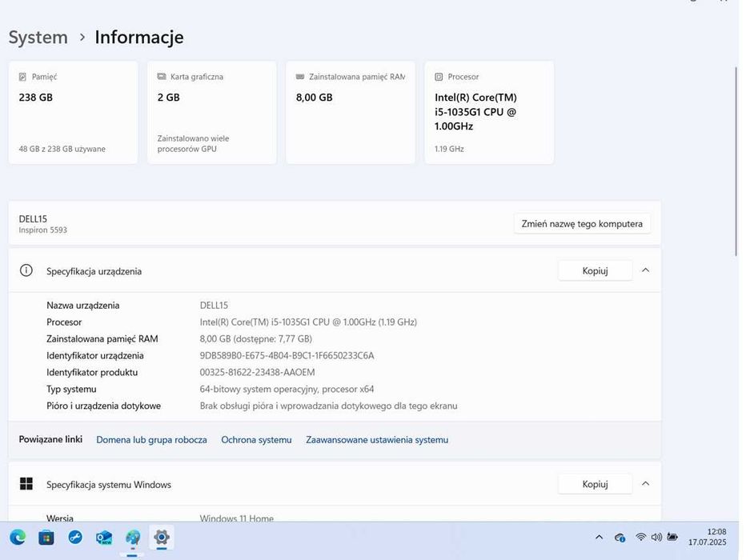
Task: Click product ID 00325-81622-23438-AAOEM
Action: (257, 373)
